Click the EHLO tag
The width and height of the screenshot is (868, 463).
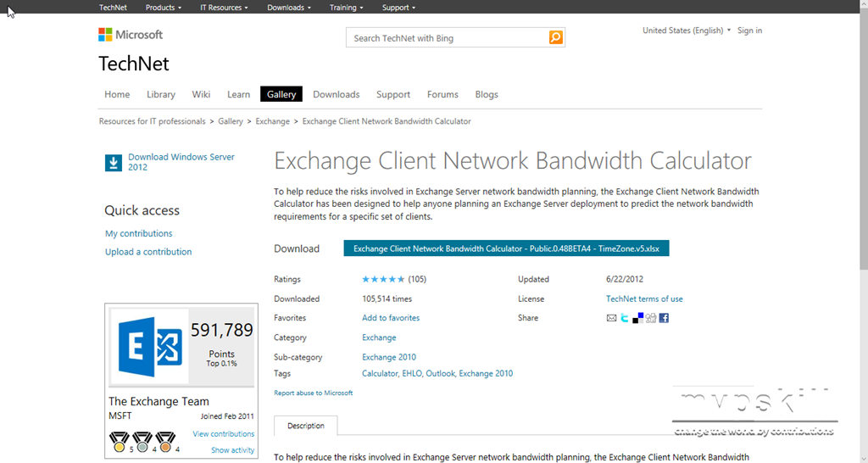pos(412,373)
